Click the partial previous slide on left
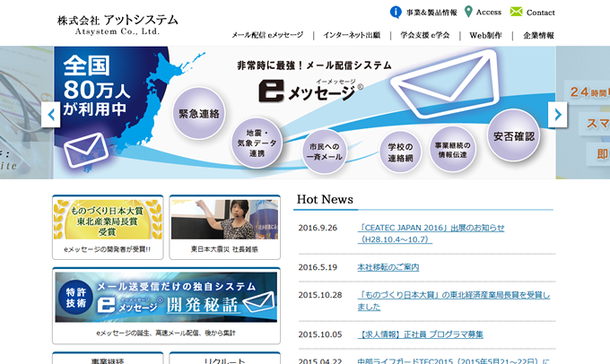 (x=26, y=113)
